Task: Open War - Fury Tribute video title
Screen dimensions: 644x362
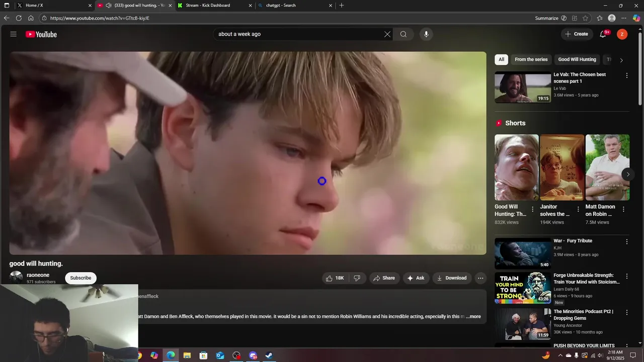Action: point(573,241)
